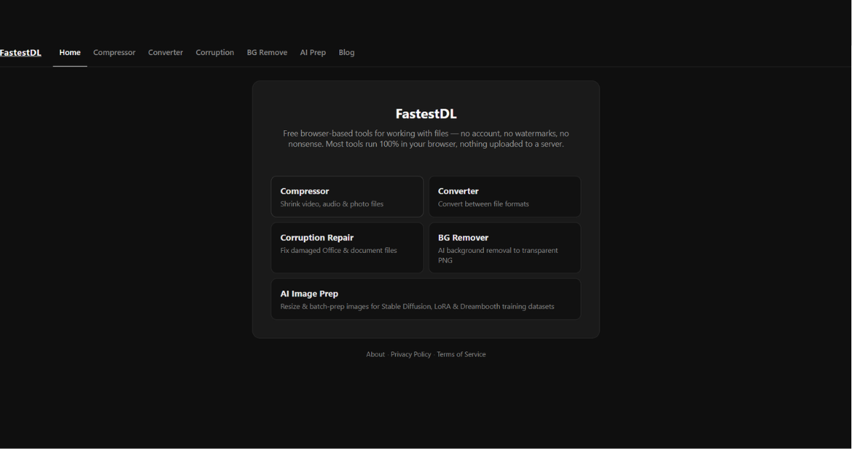Open the Compressor tool card
The width and height of the screenshot is (868, 454).
click(x=347, y=197)
